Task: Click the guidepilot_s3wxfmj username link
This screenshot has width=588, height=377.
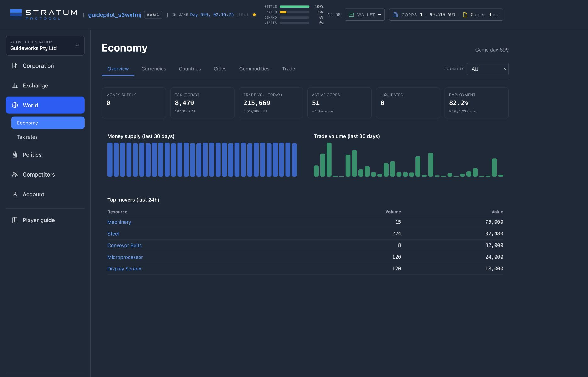Action: 114,15
